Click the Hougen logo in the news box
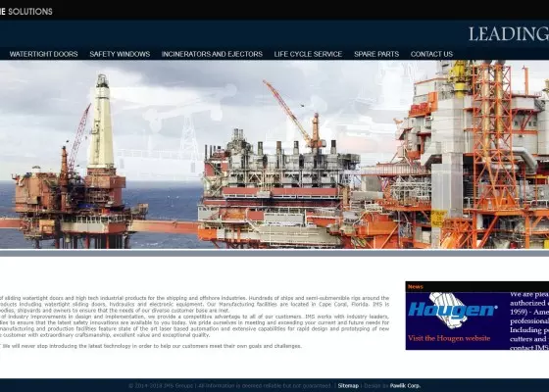Screen dimensions: 549x392 [453, 311]
